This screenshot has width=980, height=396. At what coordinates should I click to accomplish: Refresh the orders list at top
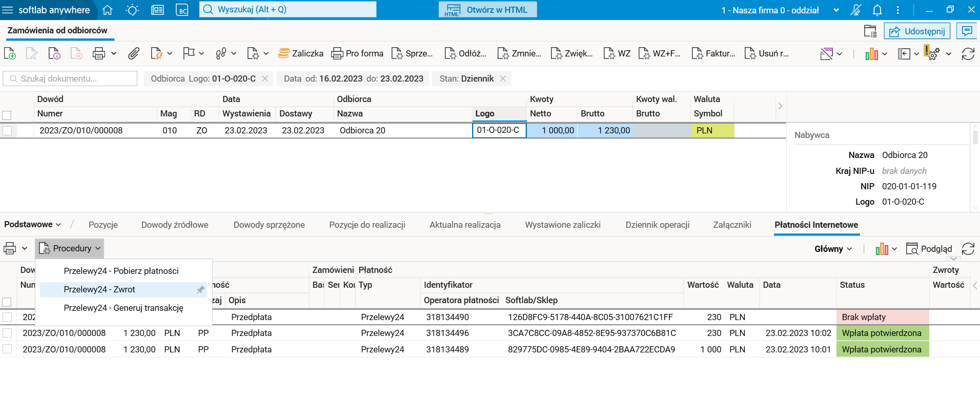968,53
